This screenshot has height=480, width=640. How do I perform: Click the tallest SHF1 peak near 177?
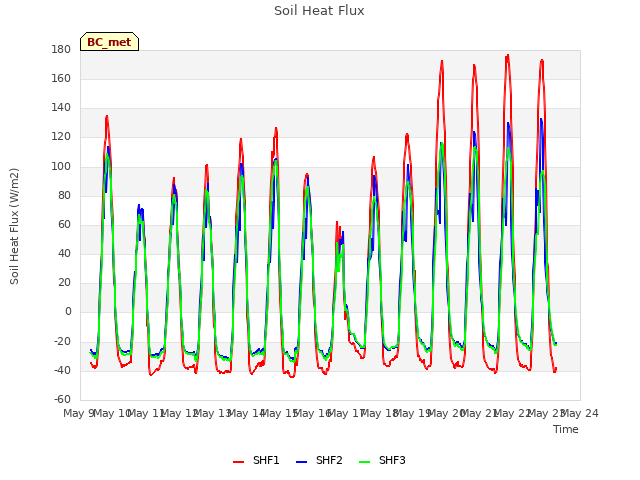tap(507, 56)
